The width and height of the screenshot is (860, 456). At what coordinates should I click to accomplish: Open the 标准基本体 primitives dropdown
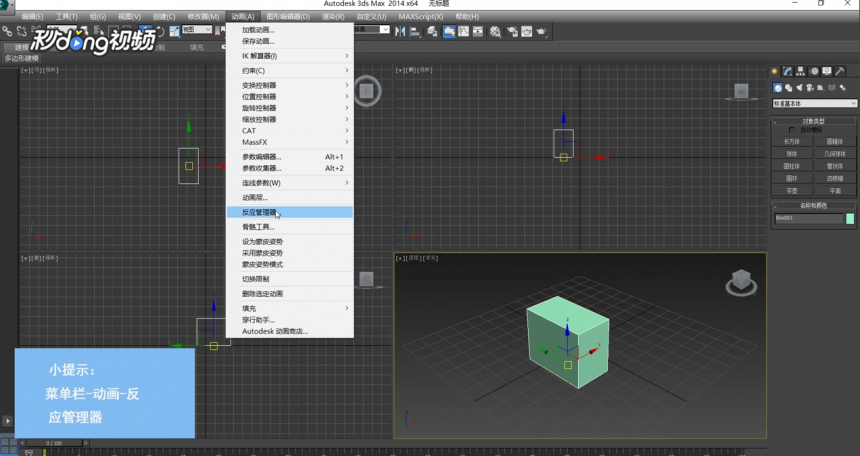tap(814, 103)
